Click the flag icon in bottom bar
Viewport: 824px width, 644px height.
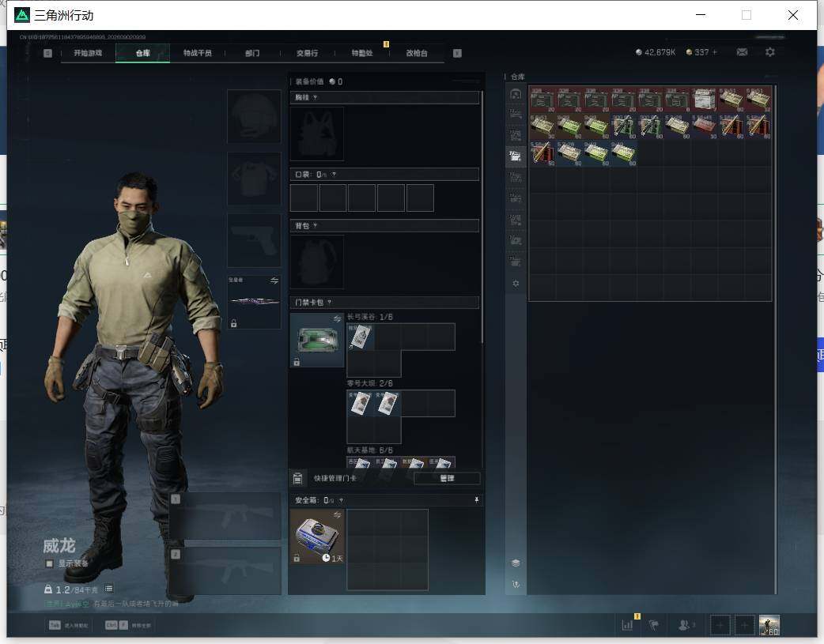[x=654, y=625]
